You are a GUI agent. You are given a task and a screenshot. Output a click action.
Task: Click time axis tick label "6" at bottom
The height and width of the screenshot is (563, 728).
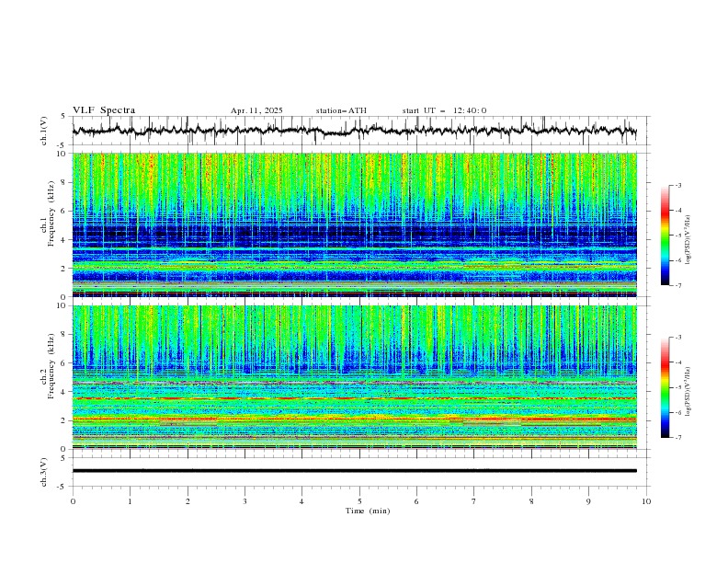[x=416, y=501]
